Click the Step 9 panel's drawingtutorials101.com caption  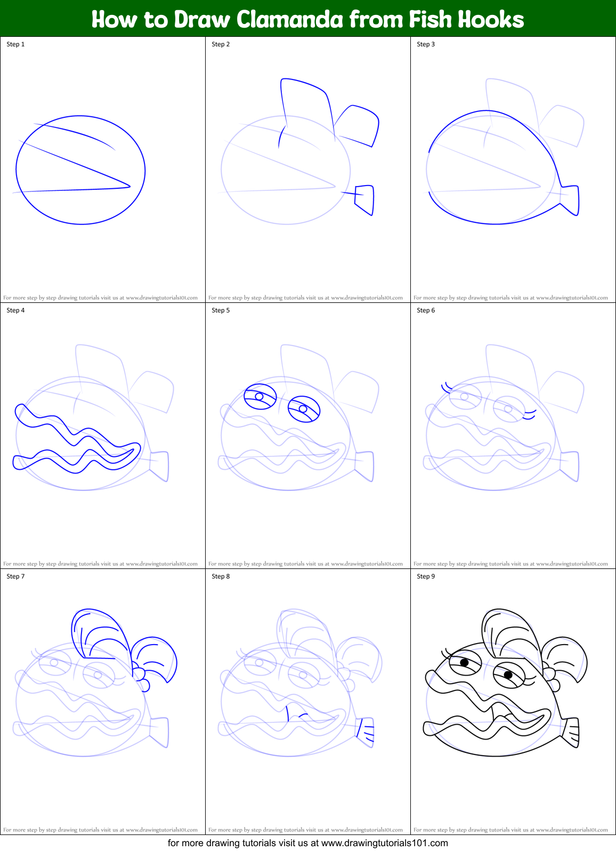(x=510, y=830)
